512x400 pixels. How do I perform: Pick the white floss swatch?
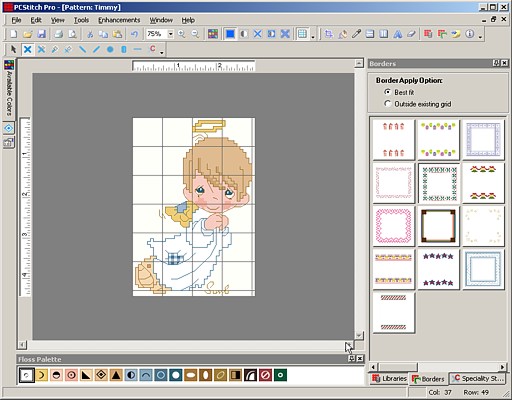tap(26, 375)
